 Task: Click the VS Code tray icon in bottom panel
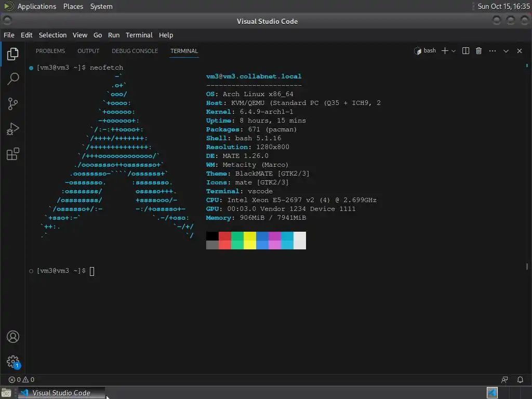(492, 393)
